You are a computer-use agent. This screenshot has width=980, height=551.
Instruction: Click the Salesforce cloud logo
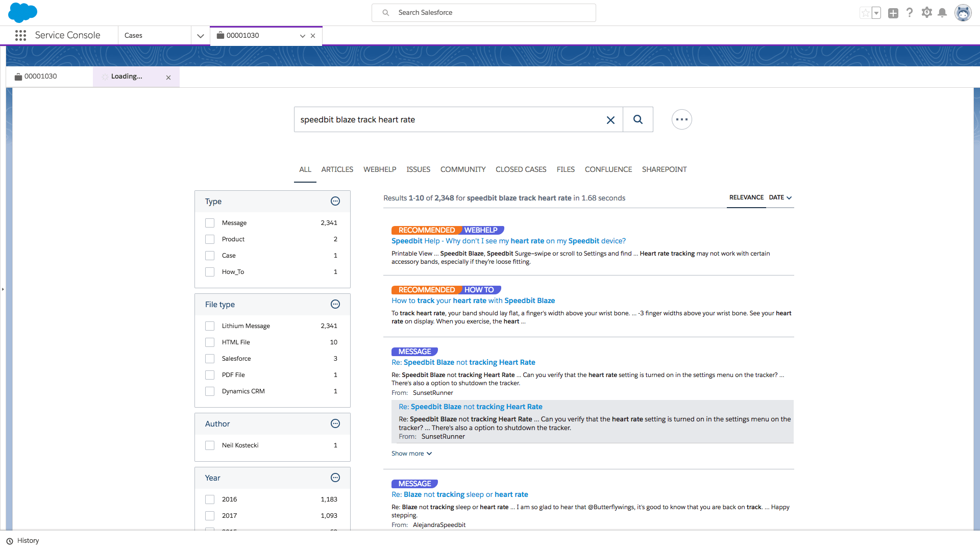(22, 12)
